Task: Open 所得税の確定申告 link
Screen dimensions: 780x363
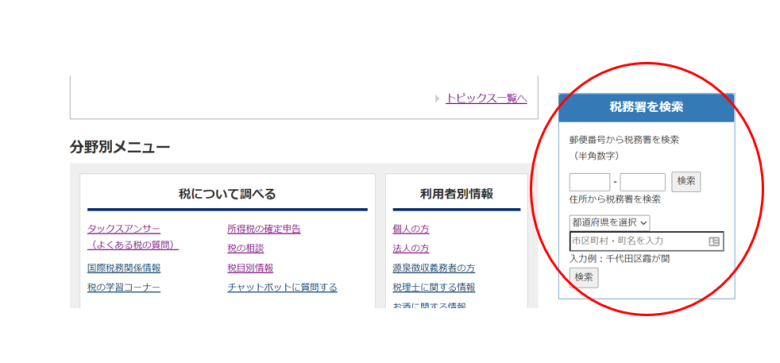Action: [264, 229]
